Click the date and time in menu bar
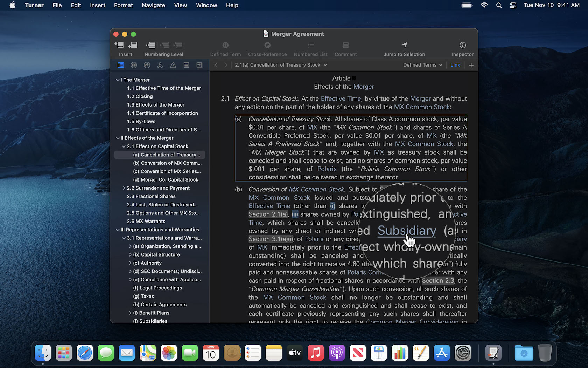588x368 pixels. click(552, 5)
